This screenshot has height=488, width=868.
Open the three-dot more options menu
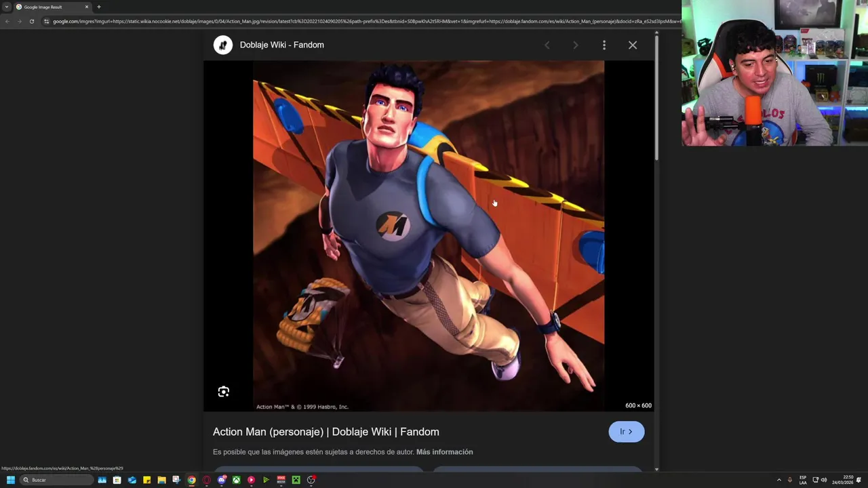(604, 45)
